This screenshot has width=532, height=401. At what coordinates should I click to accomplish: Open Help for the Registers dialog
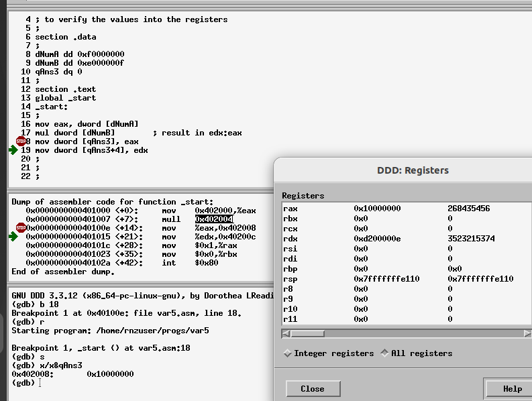(x=512, y=388)
